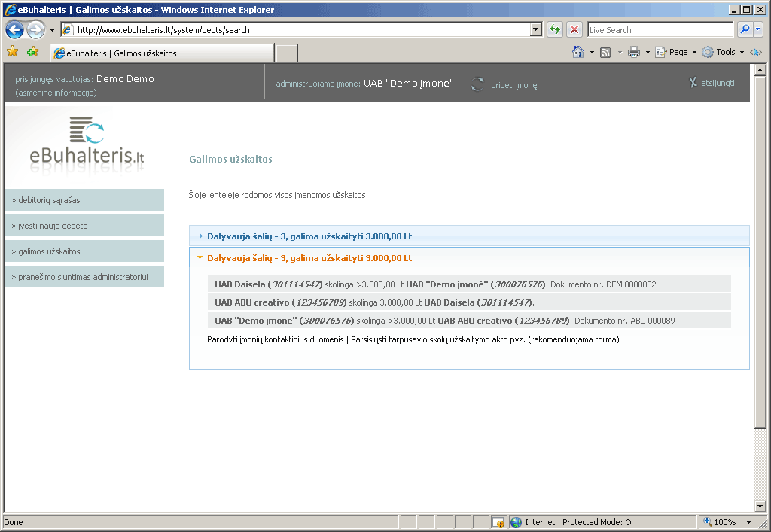
Task: Expand the first collapsed Dalyvauja šalių section
Action: (x=469, y=236)
